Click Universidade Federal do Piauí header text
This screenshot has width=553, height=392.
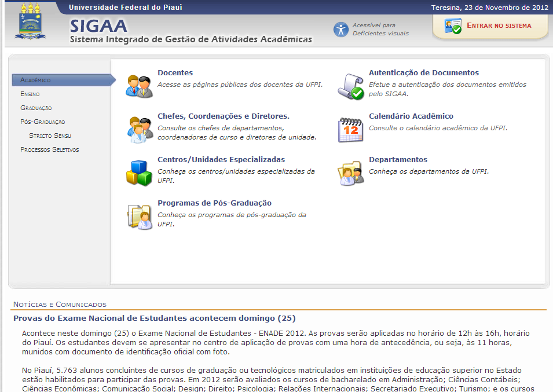click(126, 7)
